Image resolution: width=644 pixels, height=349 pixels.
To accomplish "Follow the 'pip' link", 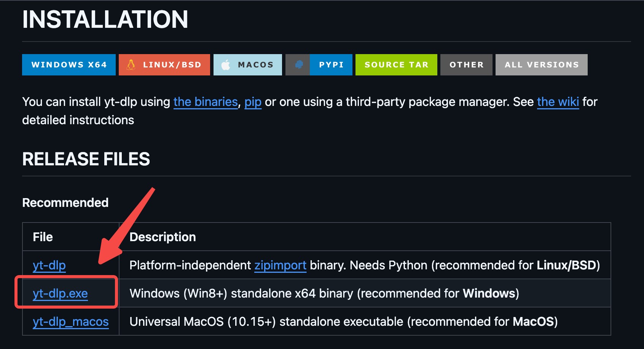I will click(253, 102).
